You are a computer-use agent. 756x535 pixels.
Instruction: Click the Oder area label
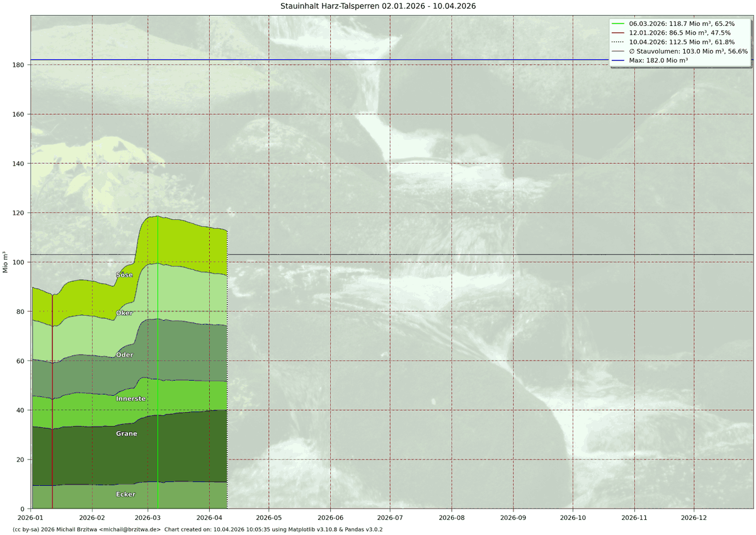[x=124, y=355]
